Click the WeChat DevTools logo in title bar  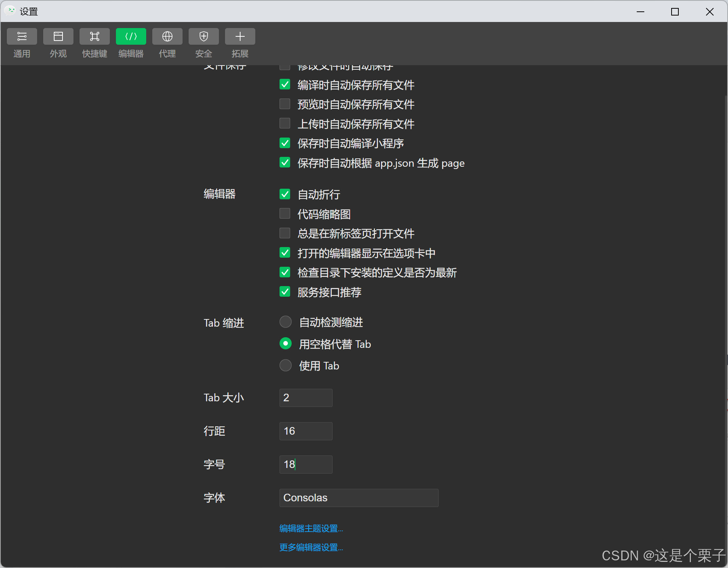(x=10, y=11)
